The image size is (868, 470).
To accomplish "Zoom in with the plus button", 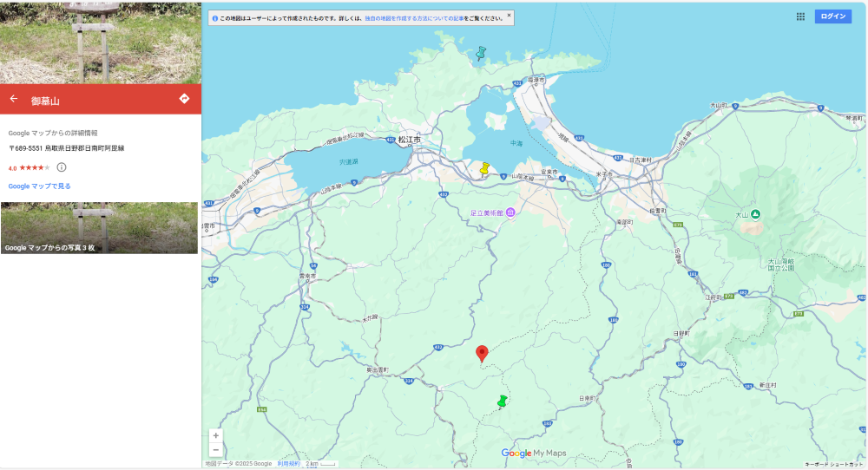I will (216, 435).
